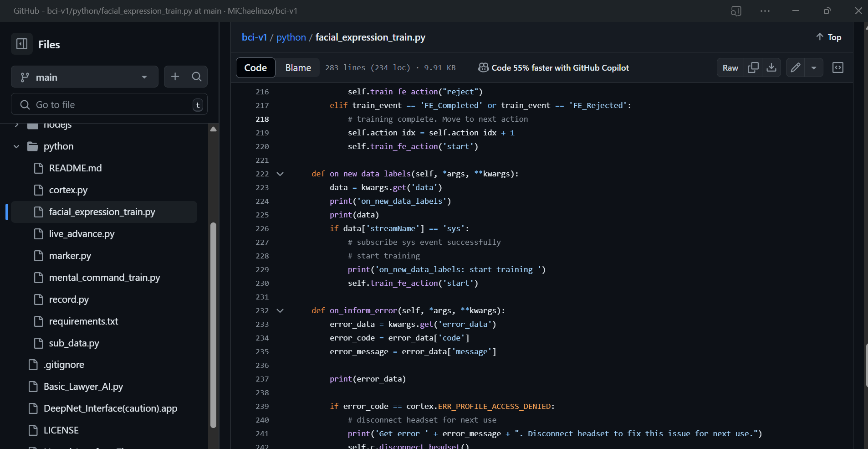Open DeepNet_Interface(caution).app file

pyautogui.click(x=110, y=408)
